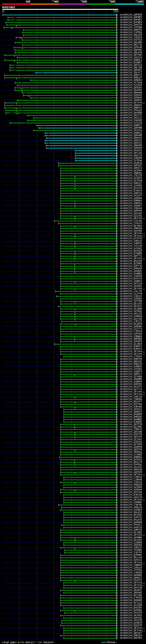Open hit UniRef100_C6TE44
Viewport: 146px width, 644px height.
coord(131,161)
